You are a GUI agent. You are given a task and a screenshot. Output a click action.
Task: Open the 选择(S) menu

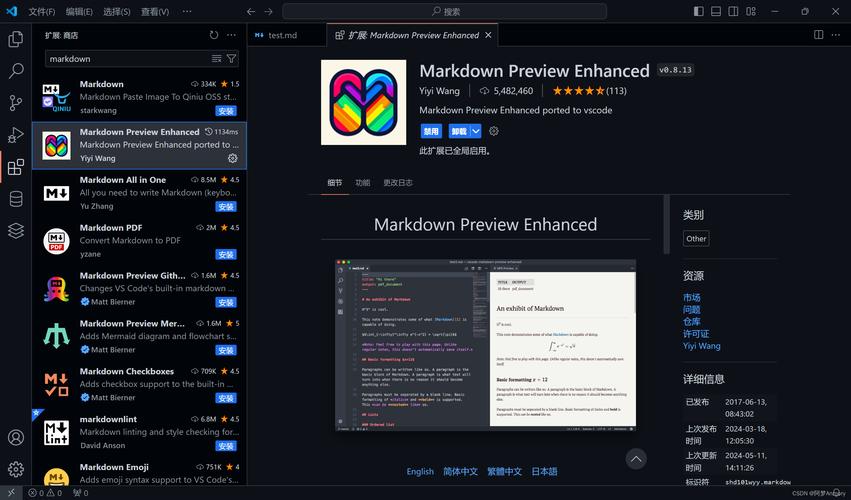[117, 11]
